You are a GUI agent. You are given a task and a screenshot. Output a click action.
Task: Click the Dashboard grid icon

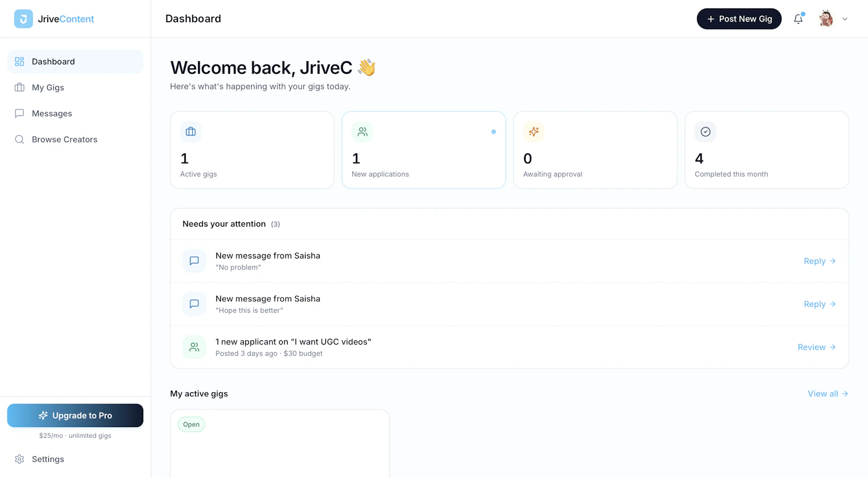click(x=20, y=62)
